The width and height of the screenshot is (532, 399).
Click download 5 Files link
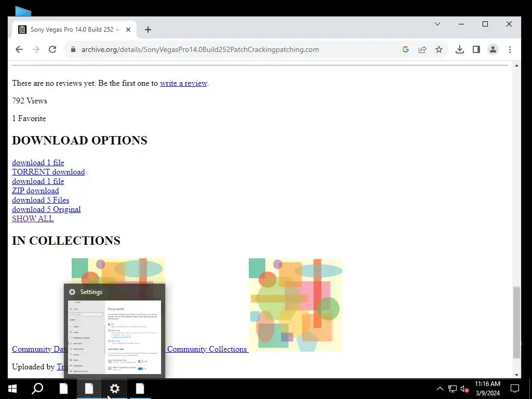tap(41, 200)
